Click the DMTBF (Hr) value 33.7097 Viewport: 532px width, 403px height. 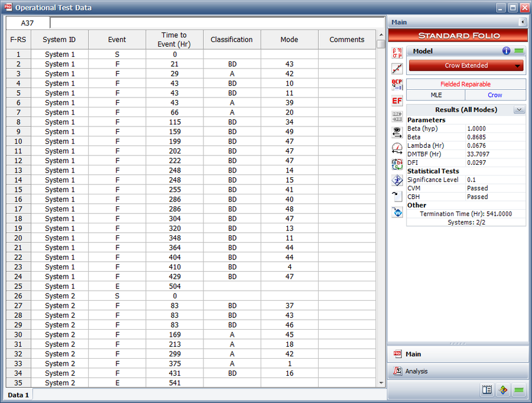click(478, 154)
